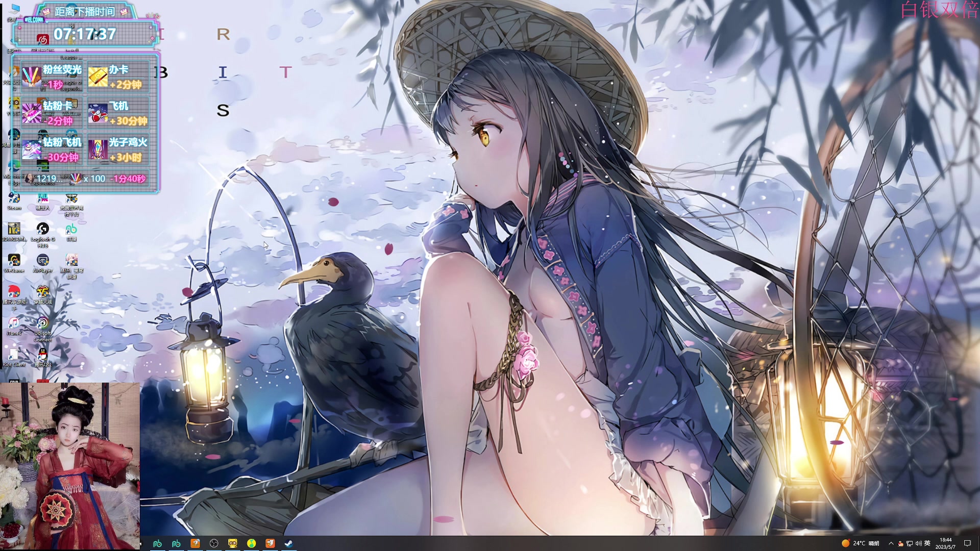Open Logitech G HUB shortcut
The width and height of the screenshot is (980, 551).
43,230
